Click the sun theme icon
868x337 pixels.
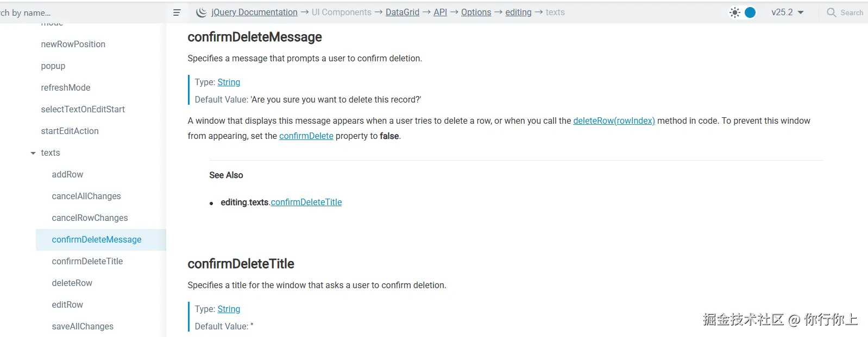735,12
